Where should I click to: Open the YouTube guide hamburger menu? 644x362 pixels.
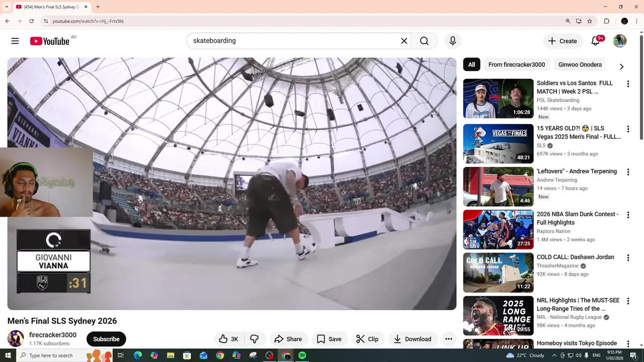coord(15,41)
